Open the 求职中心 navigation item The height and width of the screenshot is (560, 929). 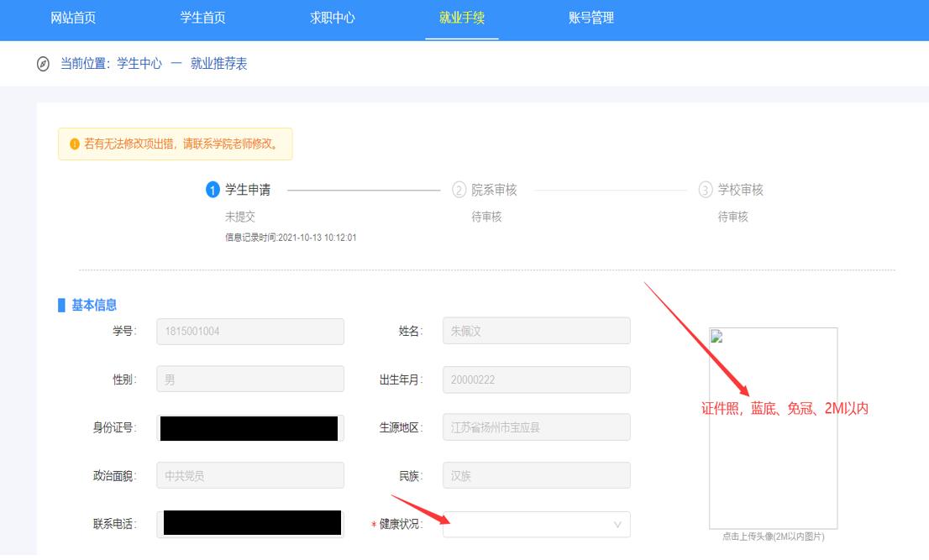(332, 18)
